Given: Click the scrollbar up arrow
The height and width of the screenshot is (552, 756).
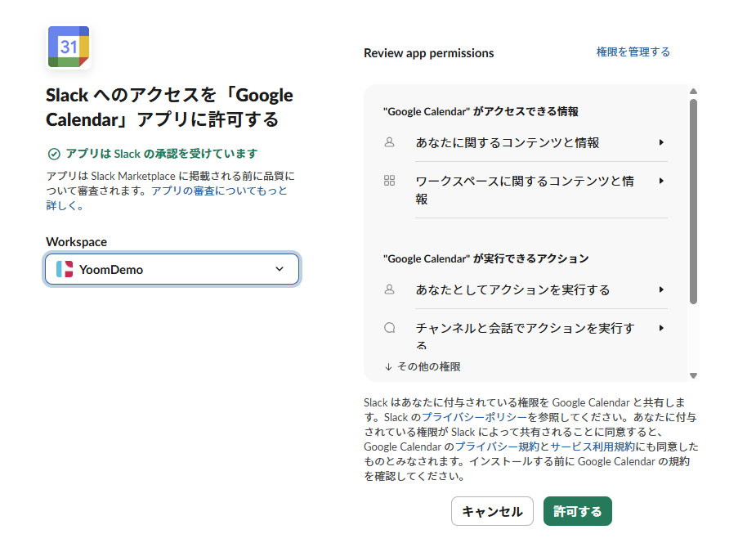Looking at the screenshot, I should (693, 92).
